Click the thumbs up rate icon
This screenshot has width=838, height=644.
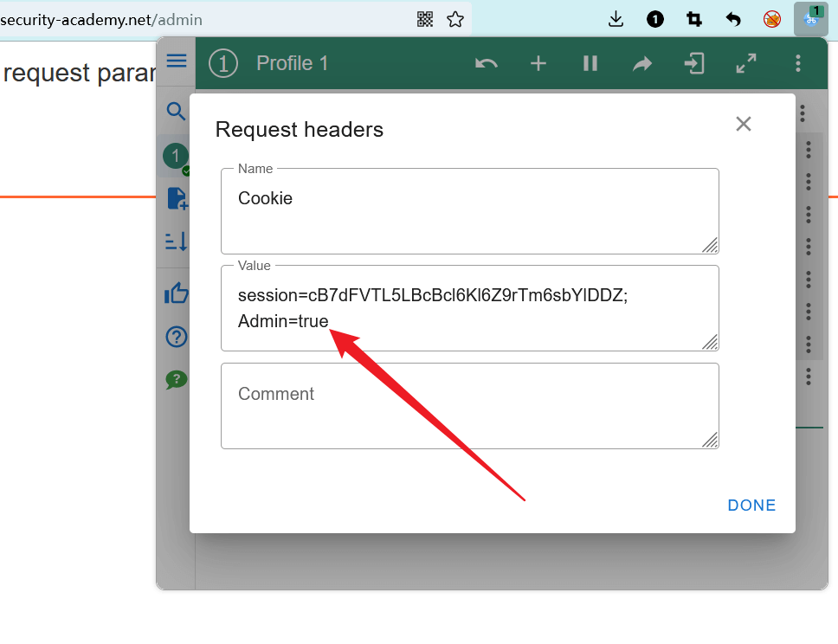[176, 293]
